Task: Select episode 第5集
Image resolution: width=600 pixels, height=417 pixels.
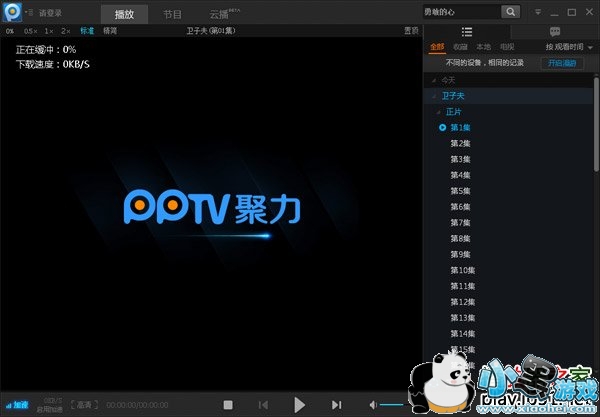Action: point(460,191)
